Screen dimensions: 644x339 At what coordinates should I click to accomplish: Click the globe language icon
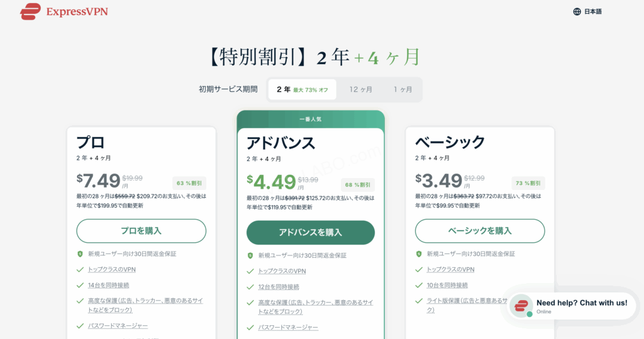coord(577,11)
